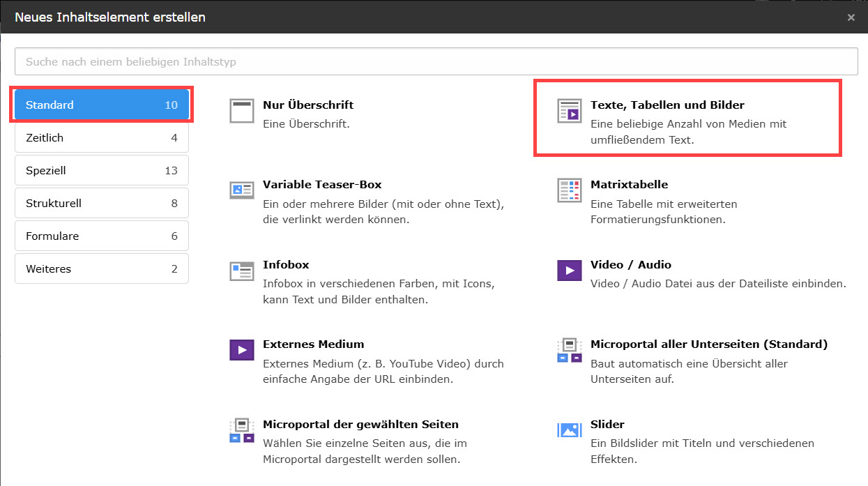The height and width of the screenshot is (486, 868).
Task: Close the Neues Inhaltselement dialog
Action: click(x=851, y=17)
